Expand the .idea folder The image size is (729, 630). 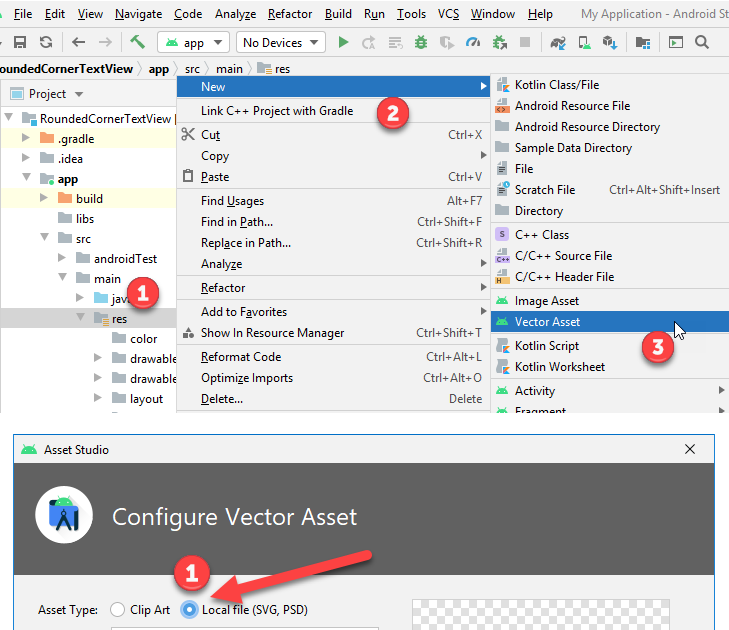pos(26,158)
